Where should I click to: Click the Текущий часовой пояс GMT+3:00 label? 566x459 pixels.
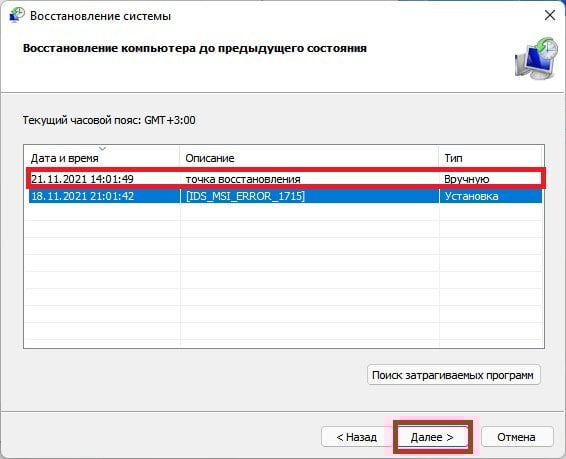coord(109,120)
